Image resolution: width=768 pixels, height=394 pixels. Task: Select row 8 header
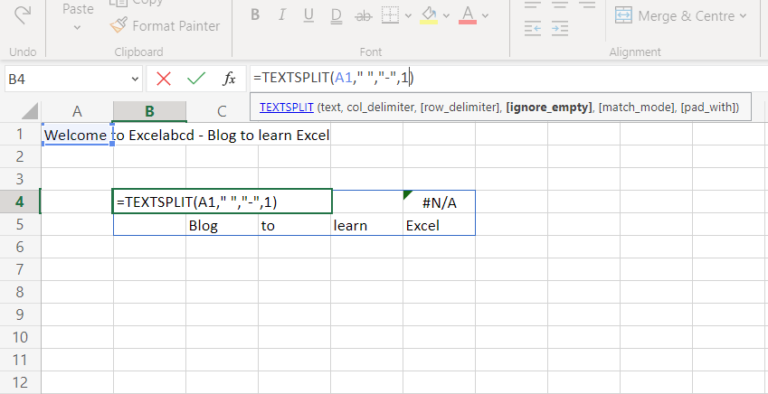pyautogui.click(x=20, y=292)
